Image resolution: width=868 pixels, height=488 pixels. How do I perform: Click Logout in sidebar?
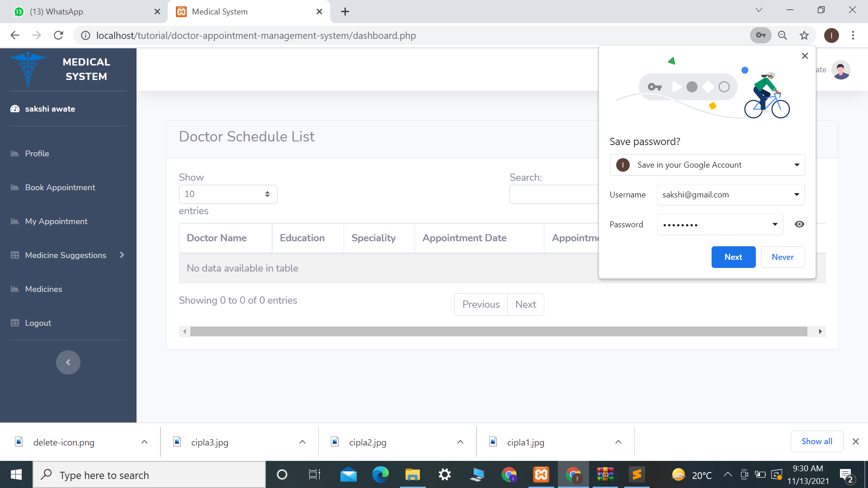click(x=38, y=323)
